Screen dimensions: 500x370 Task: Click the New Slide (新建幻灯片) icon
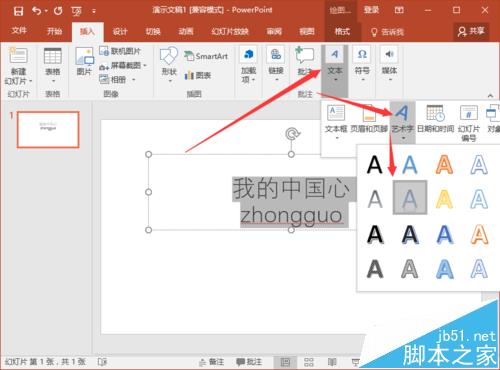pyautogui.click(x=18, y=56)
